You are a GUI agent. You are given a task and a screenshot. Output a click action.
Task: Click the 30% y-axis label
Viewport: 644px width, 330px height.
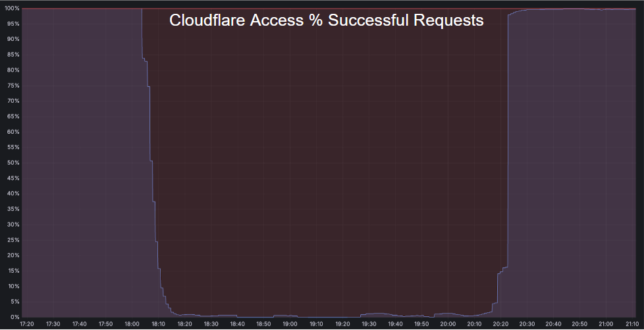(x=14, y=225)
